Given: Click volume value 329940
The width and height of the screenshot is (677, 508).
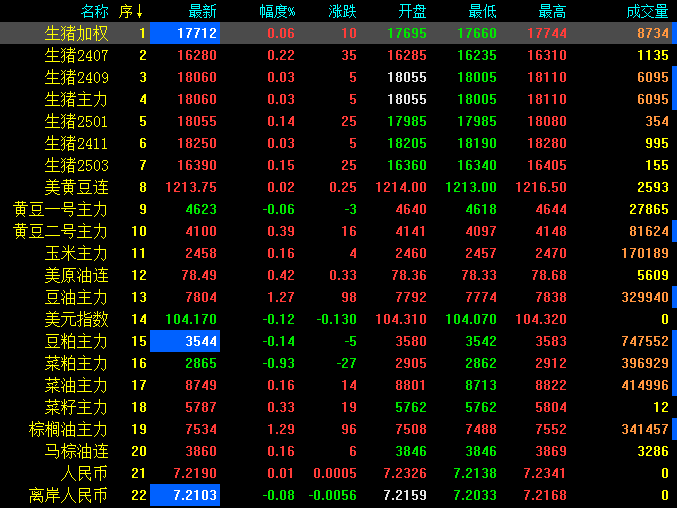Looking at the screenshot, I should tap(645, 297).
